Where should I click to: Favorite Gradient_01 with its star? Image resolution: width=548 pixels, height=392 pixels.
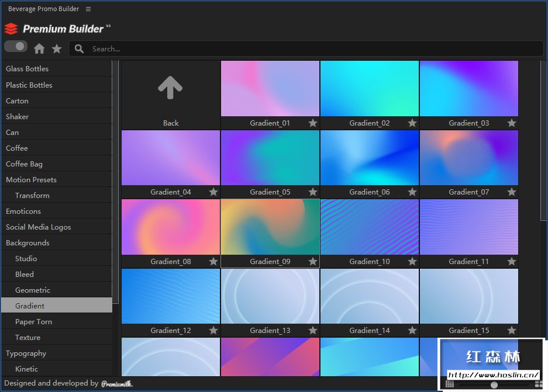pyautogui.click(x=313, y=123)
